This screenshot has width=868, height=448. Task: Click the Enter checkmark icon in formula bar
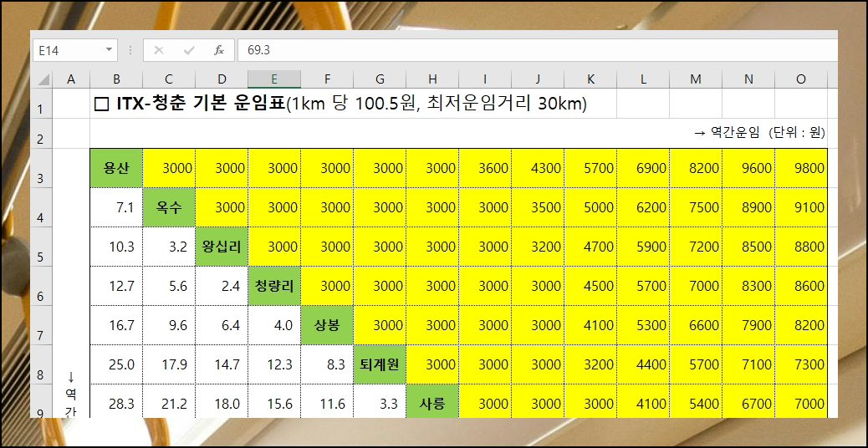click(x=189, y=50)
